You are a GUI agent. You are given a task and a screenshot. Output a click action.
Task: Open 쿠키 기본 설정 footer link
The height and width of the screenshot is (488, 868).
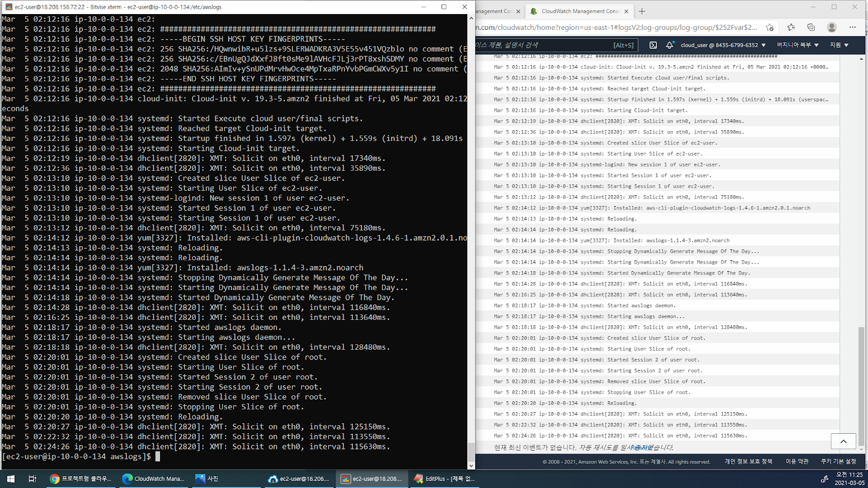pos(838,461)
